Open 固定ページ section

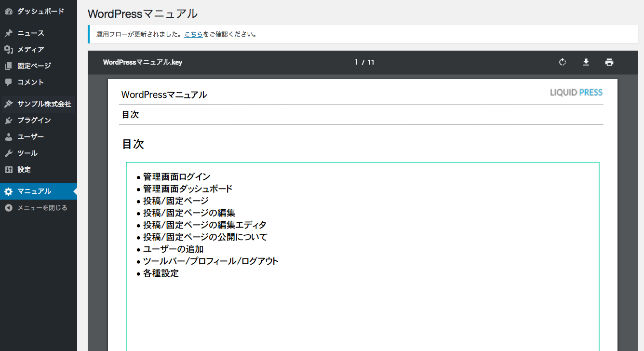click(x=39, y=66)
